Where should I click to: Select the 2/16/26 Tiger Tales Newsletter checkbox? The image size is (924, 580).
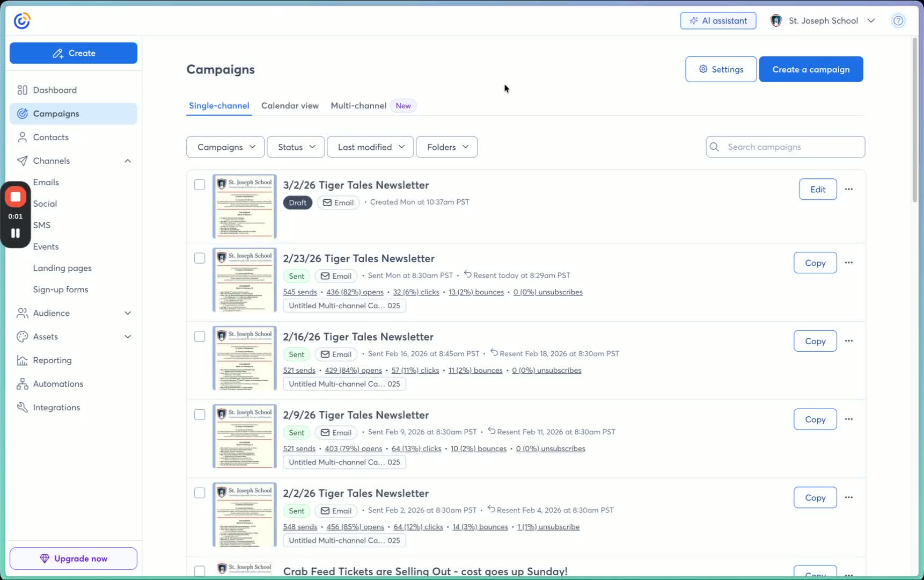(x=200, y=337)
